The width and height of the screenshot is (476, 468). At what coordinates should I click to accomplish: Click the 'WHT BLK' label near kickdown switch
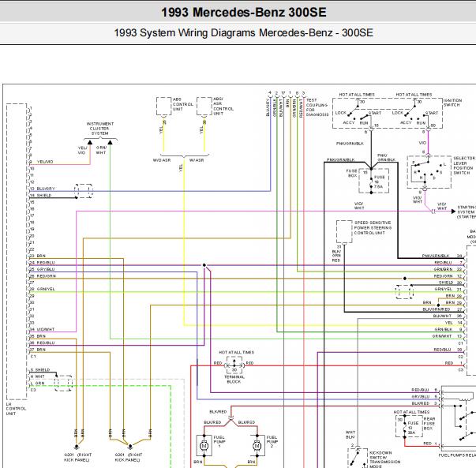tap(350, 435)
